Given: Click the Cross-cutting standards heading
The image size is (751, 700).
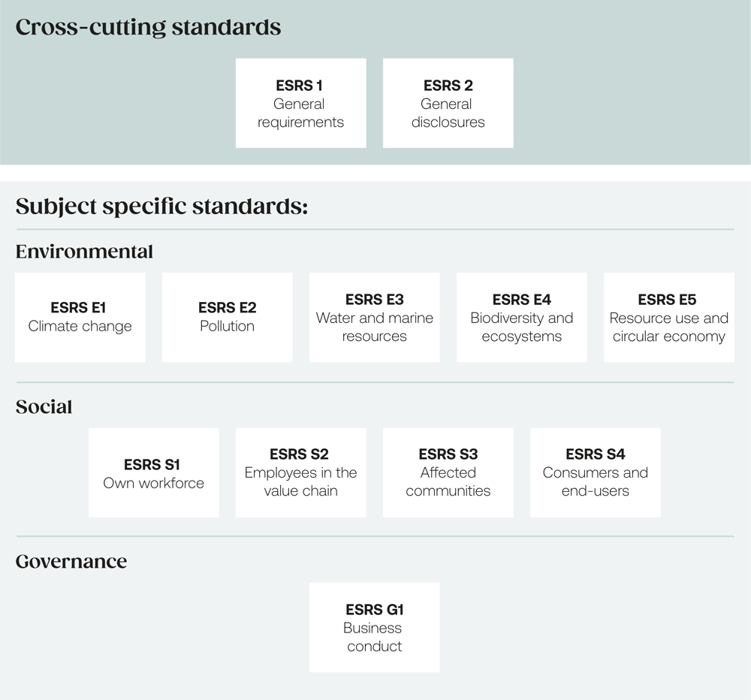Looking at the screenshot, I should tap(148, 27).
